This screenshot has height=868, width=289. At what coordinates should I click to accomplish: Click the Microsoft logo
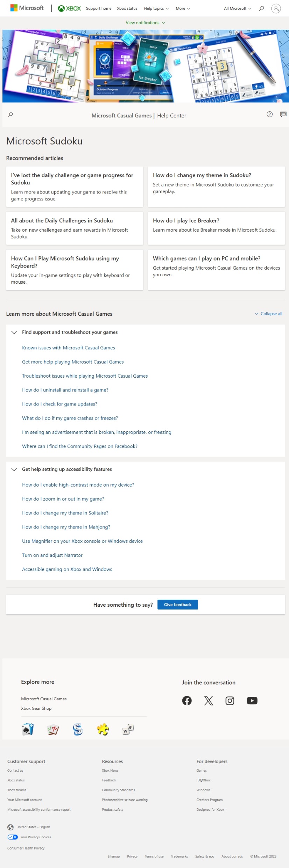pyautogui.click(x=27, y=8)
